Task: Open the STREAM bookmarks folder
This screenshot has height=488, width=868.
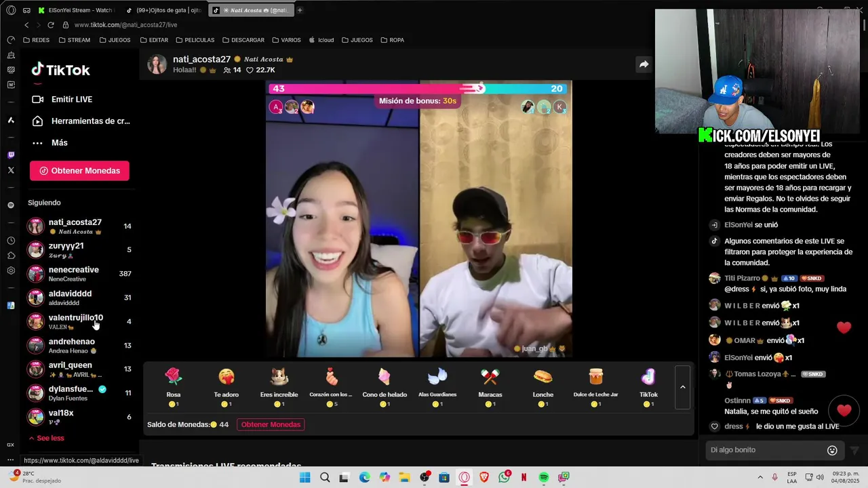Action: point(75,40)
